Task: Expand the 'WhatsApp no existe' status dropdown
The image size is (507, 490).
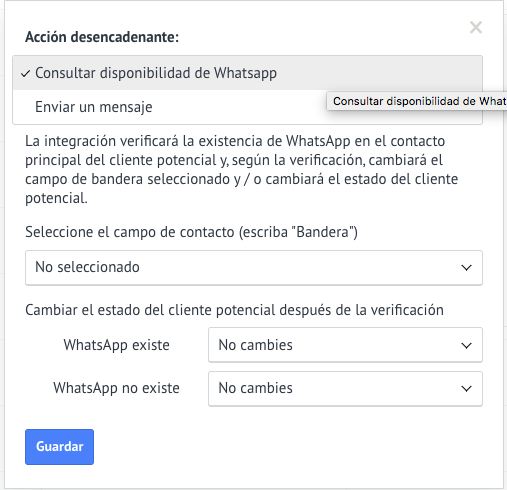Action: coord(345,389)
